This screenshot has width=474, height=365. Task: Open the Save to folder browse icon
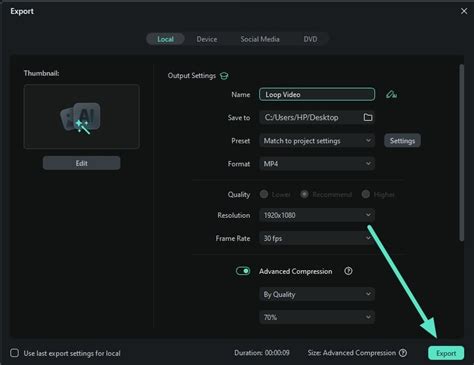pos(368,117)
